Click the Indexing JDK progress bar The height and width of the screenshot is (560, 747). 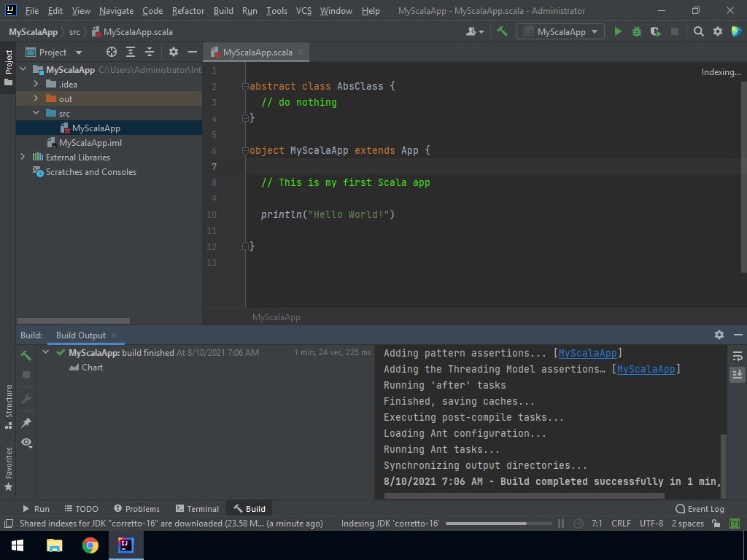click(x=500, y=524)
